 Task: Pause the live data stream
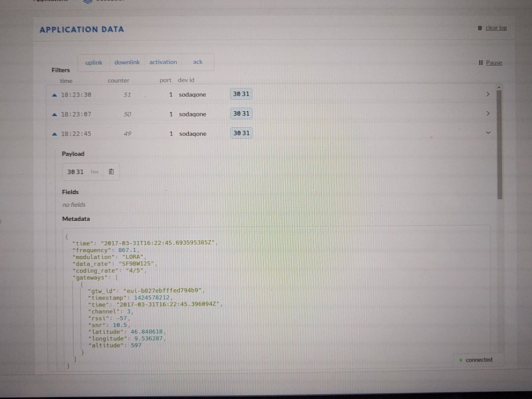point(494,63)
